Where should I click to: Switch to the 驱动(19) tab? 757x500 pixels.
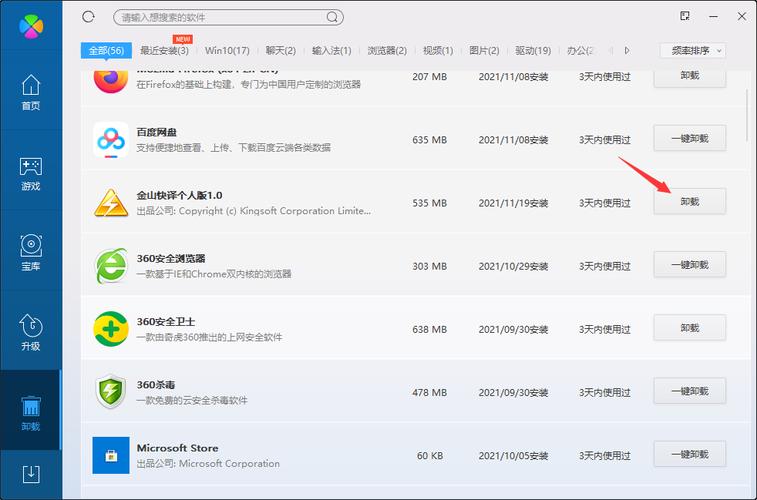pyautogui.click(x=533, y=50)
